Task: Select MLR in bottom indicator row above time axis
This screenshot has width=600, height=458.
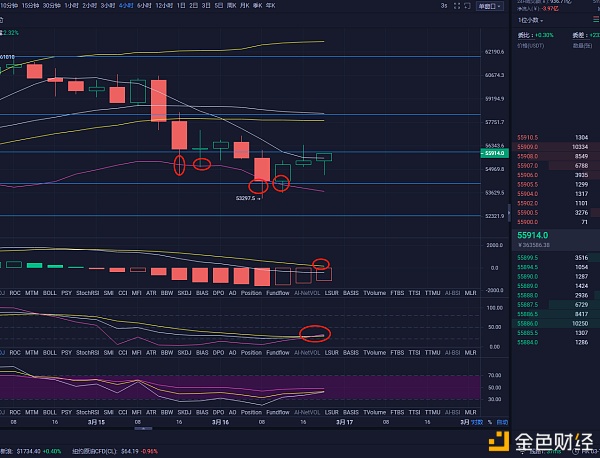Action: (x=470, y=412)
